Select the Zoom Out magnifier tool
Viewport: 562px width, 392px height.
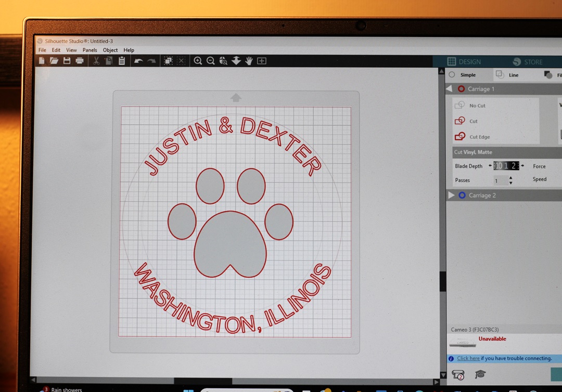210,61
